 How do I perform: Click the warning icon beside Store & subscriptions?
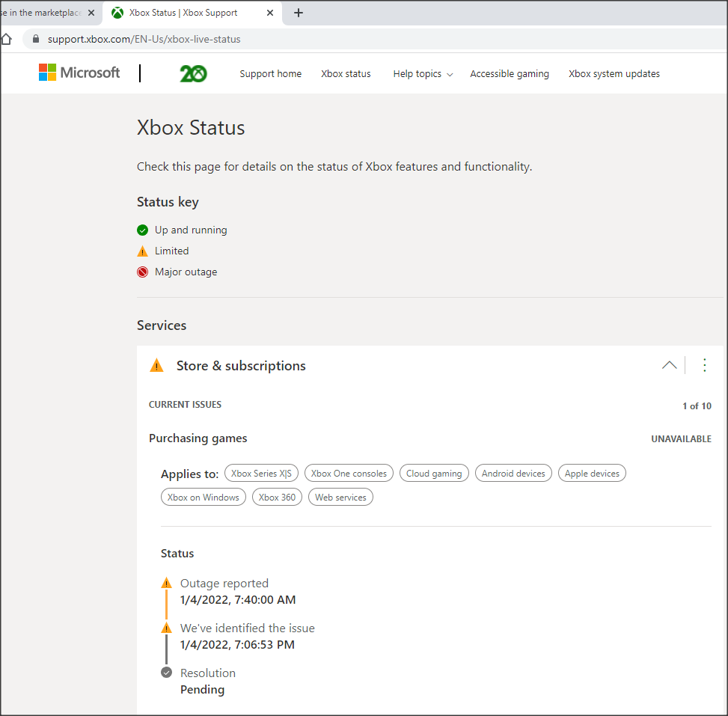156,366
